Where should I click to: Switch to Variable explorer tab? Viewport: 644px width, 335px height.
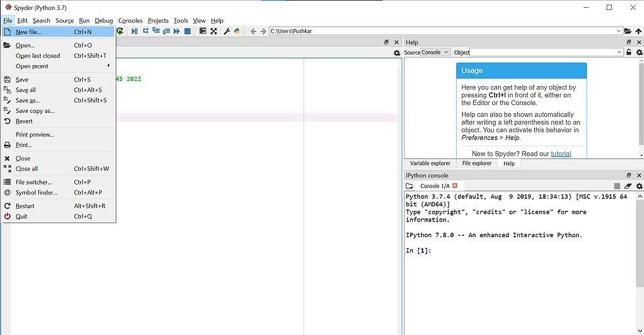(x=430, y=164)
